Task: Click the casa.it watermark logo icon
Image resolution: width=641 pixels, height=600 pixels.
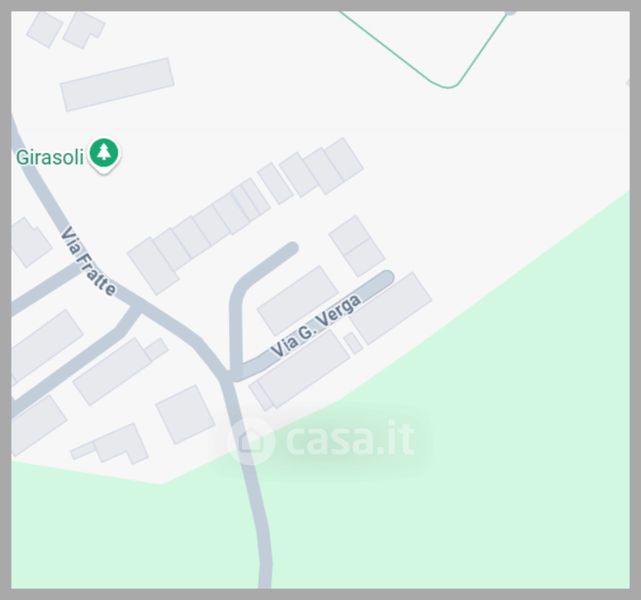Action: click(251, 441)
